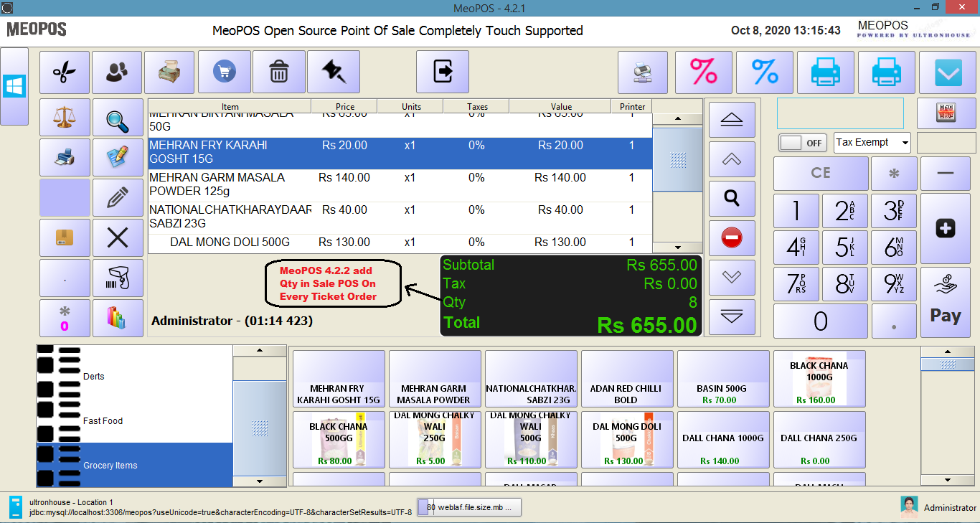Click the logout exit arrow icon
The height and width of the screenshot is (523, 980).
point(443,72)
